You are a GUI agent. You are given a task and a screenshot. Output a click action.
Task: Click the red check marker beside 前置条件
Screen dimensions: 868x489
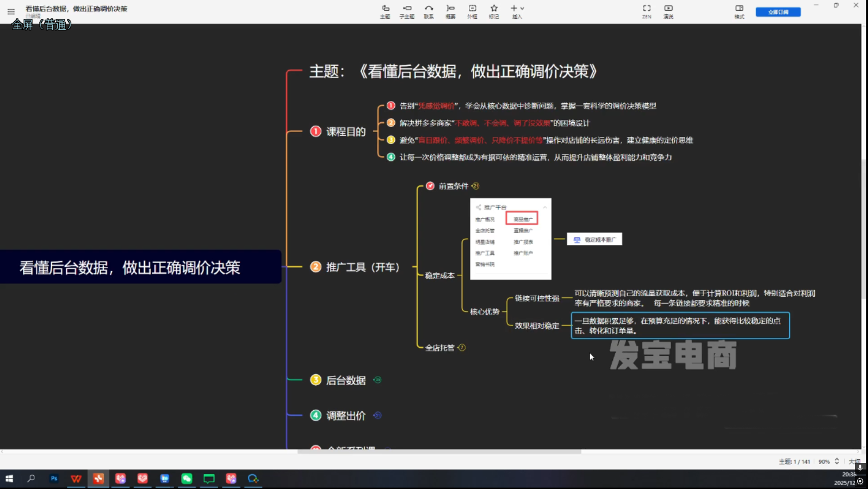tap(430, 186)
